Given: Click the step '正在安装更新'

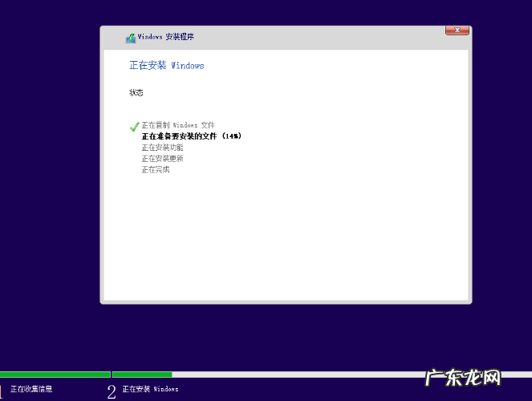Looking at the screenshot, I should [x=162, y=159].
